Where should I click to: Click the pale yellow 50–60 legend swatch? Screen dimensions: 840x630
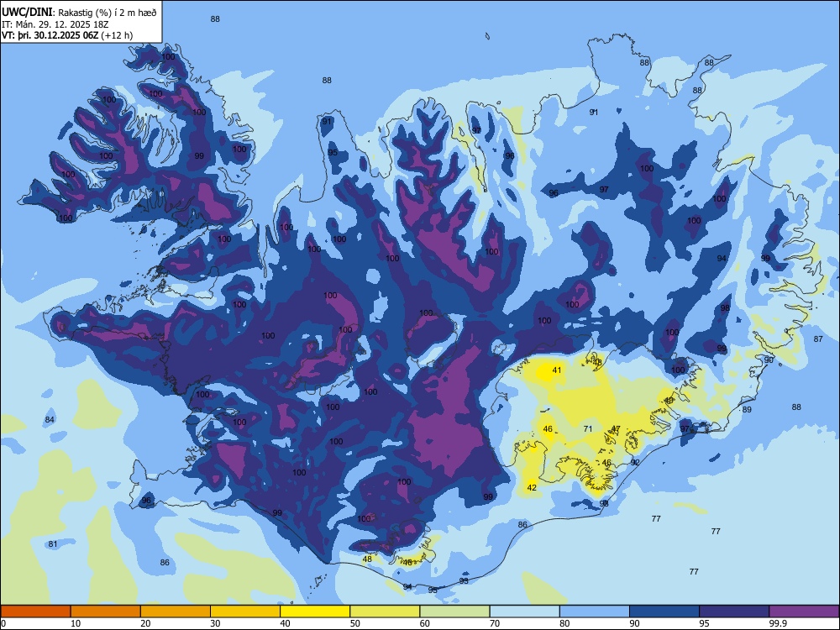click(385, 612)
